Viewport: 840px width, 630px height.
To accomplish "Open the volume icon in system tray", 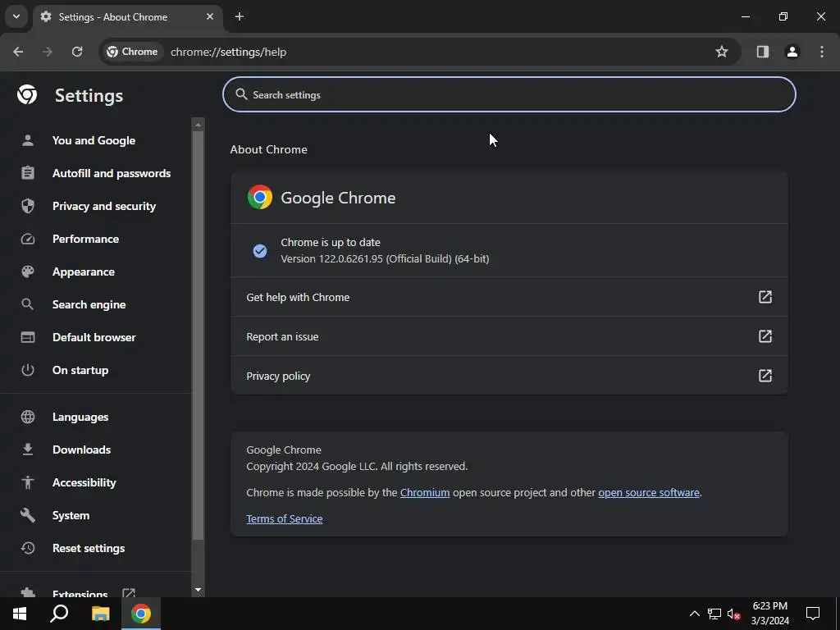I will point(733,614).
